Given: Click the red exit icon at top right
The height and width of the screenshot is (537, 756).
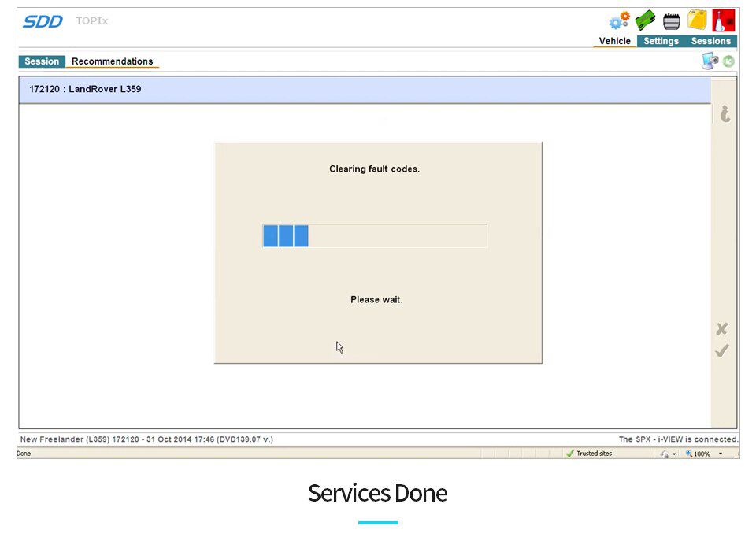Looking at the screenshot, I should (723, 20).
